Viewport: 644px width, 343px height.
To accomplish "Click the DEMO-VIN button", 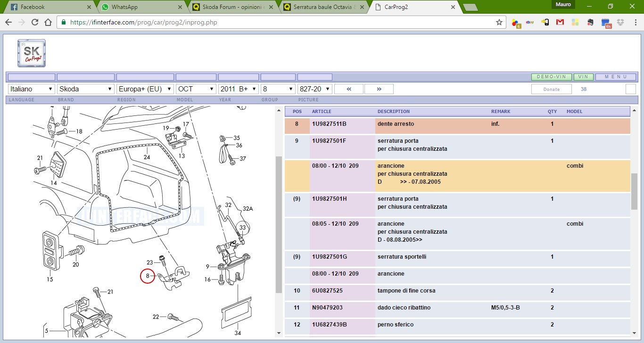I will (x=552, y=77).
